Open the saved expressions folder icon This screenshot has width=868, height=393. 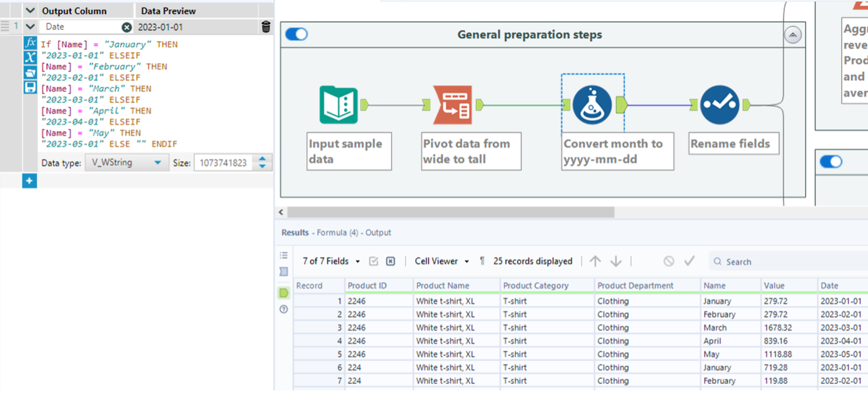(x=30, y=72)
